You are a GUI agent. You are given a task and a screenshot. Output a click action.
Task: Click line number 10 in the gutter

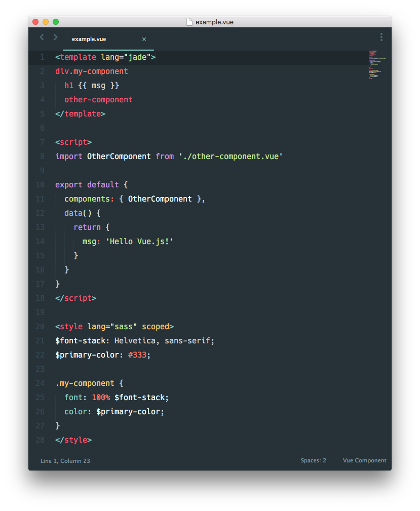coord(40,185)
